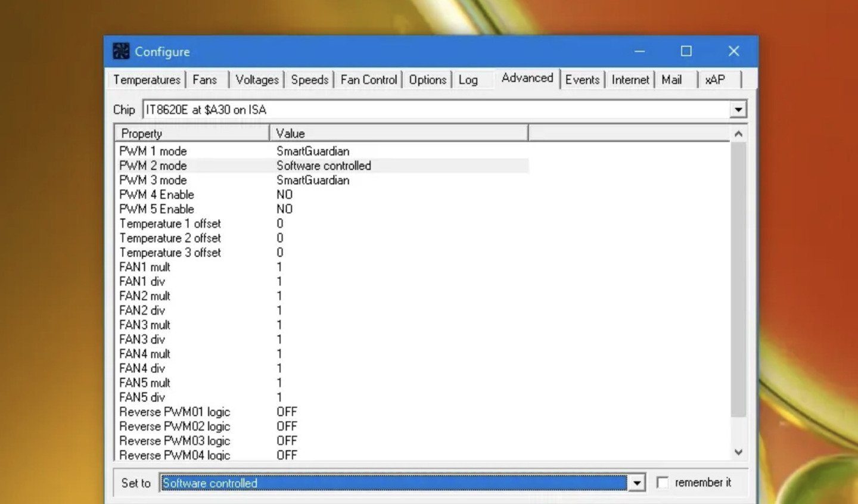The height and width of the screenshot is (504, 858).
Task: Minimize the Configure window
Action: [x=639, y=51]
